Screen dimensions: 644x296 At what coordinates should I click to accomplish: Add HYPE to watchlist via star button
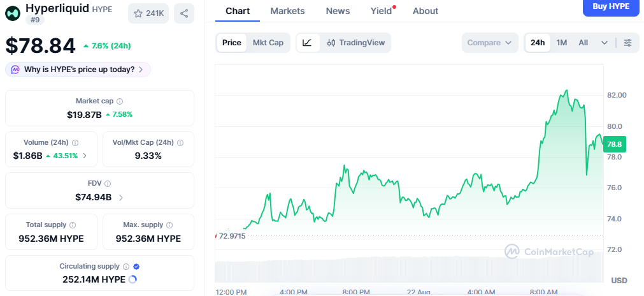pyautogui.click(x=148, y=13)
